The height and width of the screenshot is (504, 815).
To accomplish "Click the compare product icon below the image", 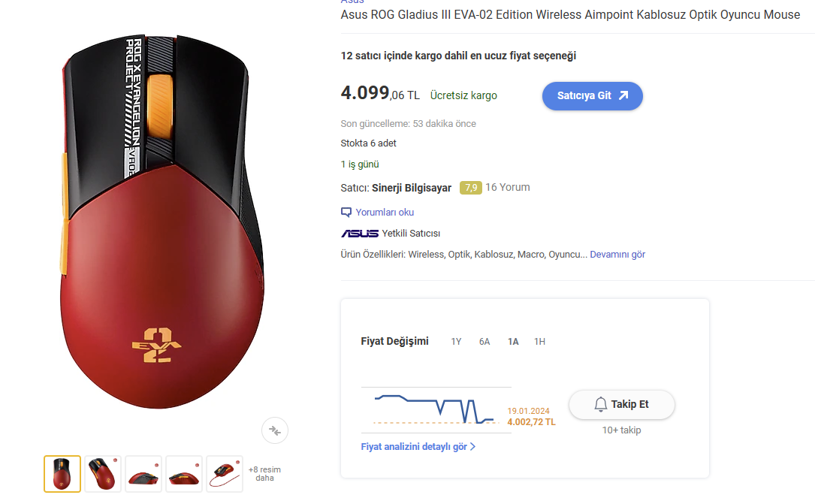I will point(275,430).
